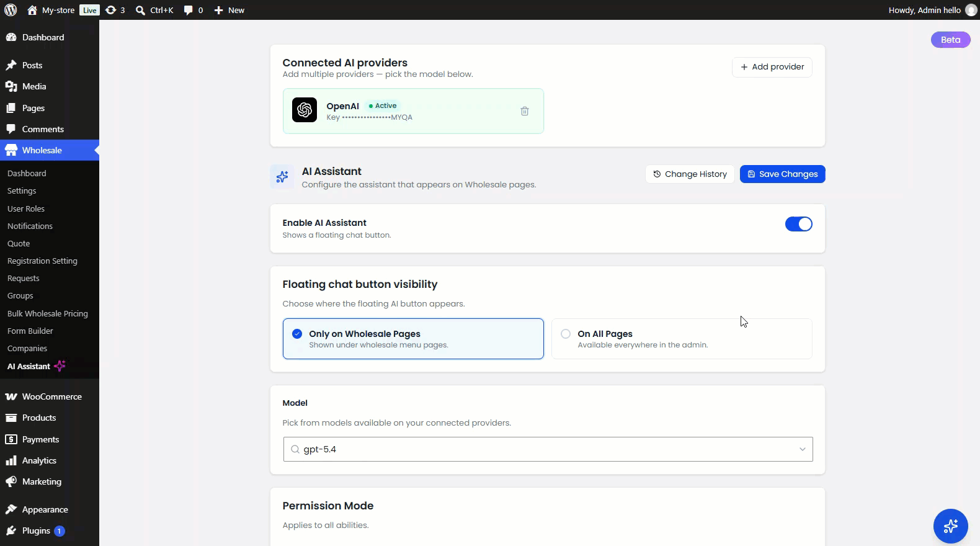Toggle the Enable AI Assistant switch
Image resolution: width=980 pixels, height=546 pixels.
(x=799, y=224)
